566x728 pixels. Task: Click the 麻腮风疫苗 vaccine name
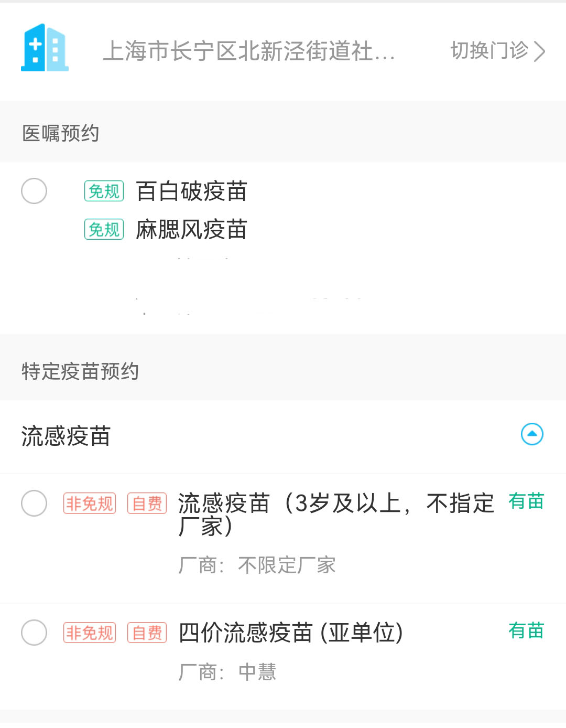pyautogui.click(x=191, y=230)
